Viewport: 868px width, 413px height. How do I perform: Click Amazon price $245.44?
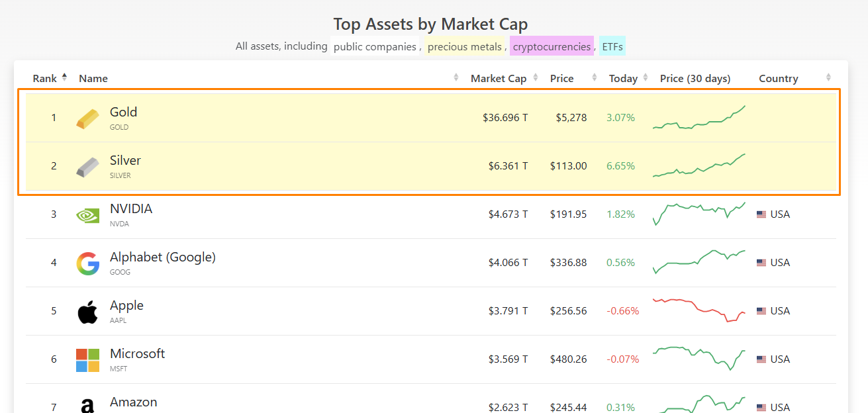point(568,408)
